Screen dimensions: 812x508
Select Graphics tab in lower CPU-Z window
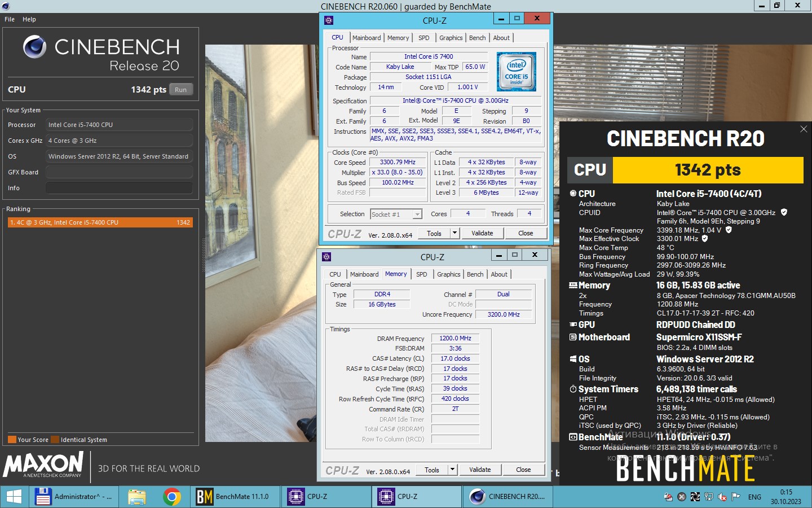click(449, 274)
